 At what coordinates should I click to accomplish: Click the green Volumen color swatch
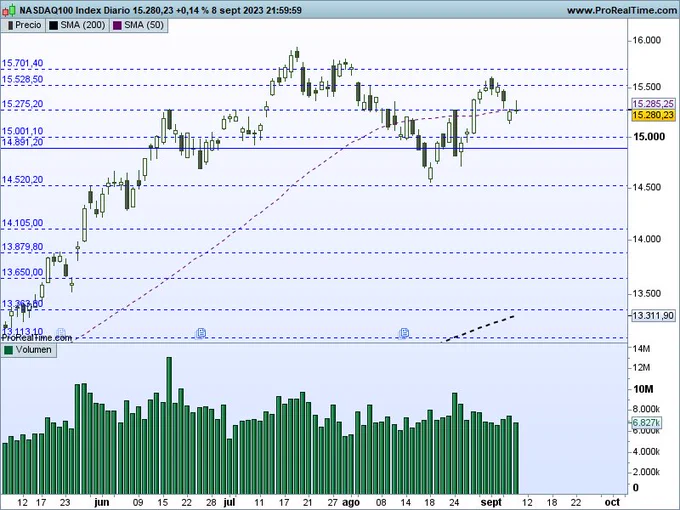click(x=9, y=350)
